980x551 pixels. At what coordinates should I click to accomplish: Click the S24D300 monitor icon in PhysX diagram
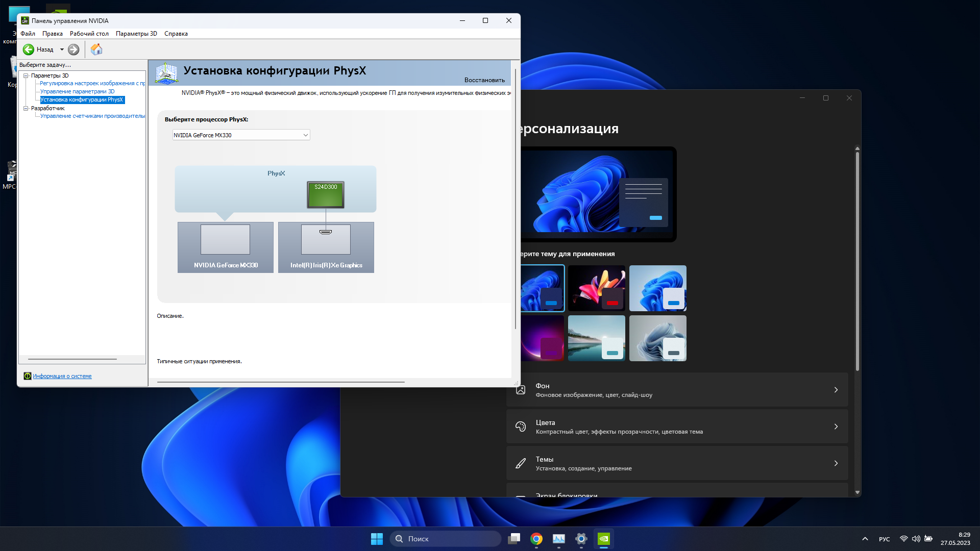[326, 194]
